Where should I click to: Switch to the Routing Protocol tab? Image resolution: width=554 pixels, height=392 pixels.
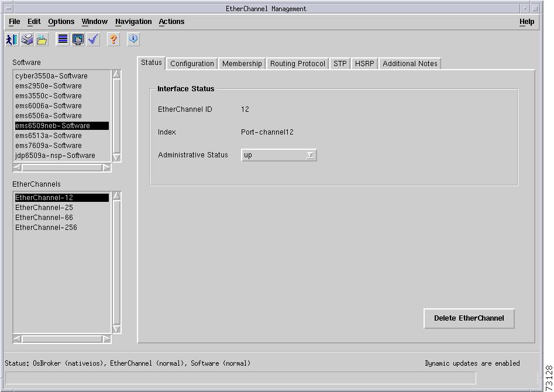(298, 64)
